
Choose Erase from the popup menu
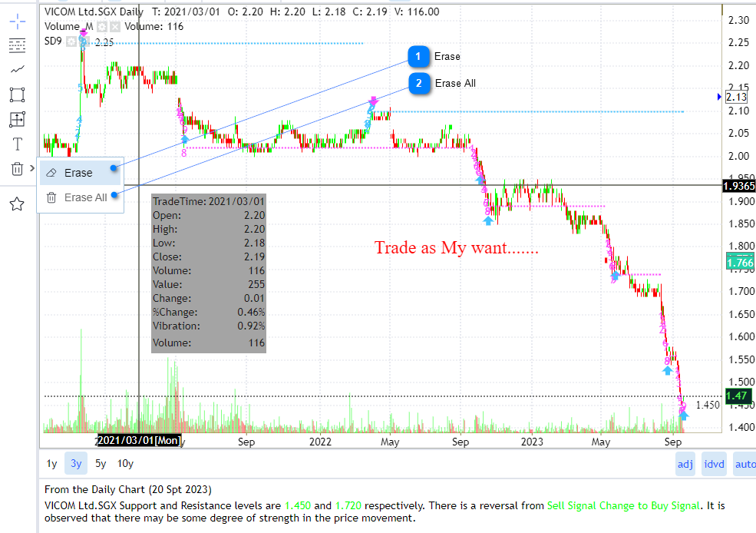coord(80,173)
